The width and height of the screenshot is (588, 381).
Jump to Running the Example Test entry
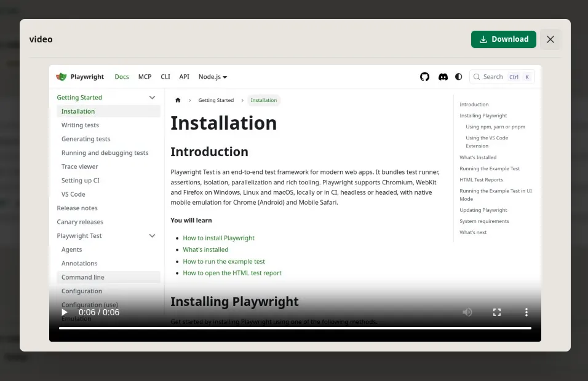click(490, 169)
